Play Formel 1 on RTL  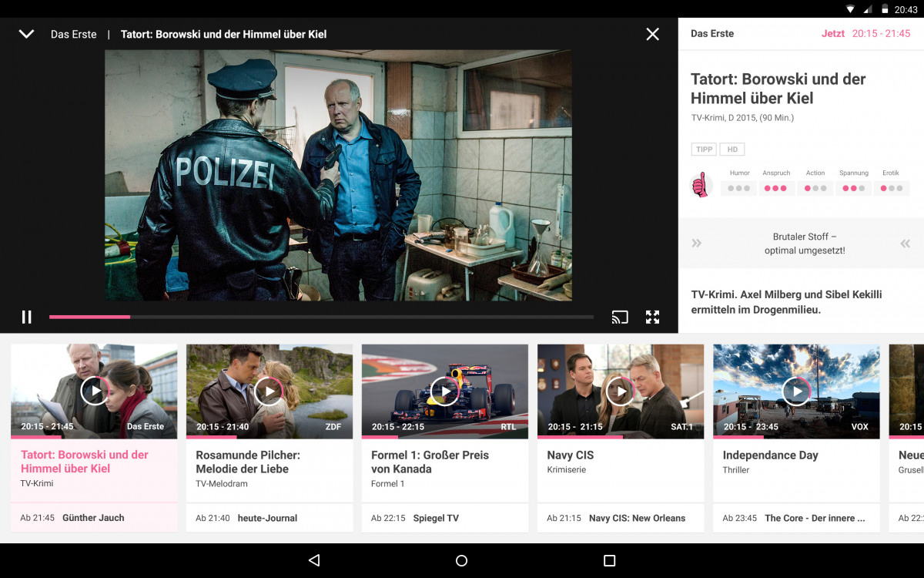tap(445, 391)
